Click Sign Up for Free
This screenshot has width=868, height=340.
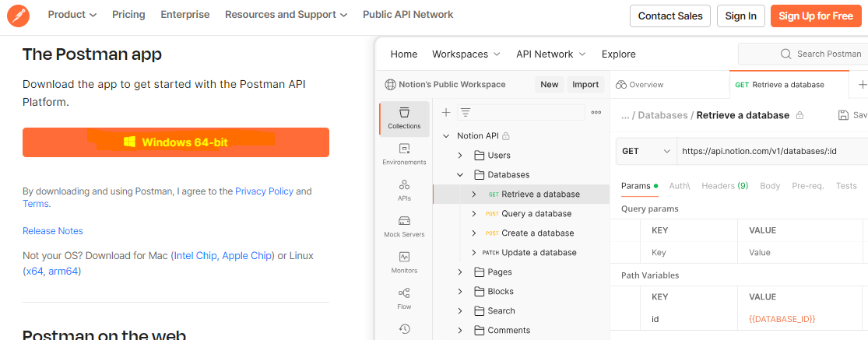coord(816,16)
